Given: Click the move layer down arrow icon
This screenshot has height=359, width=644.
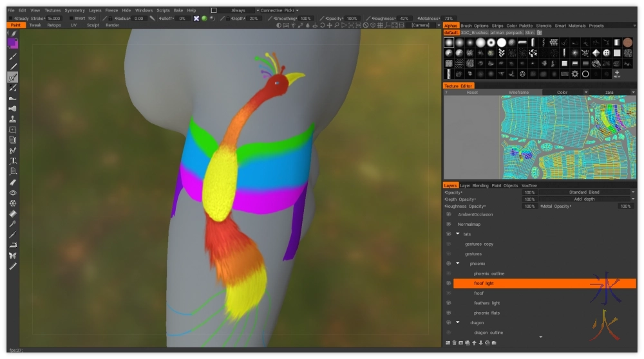Looking at the screenshot, I should [480, 342].
